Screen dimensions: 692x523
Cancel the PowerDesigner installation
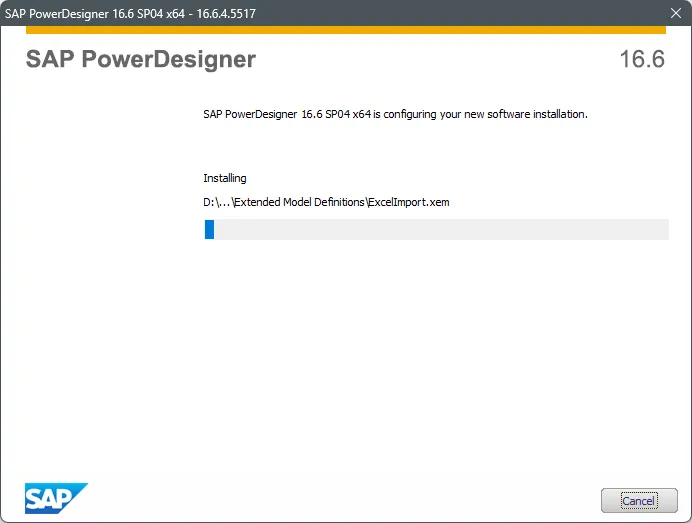point(639,500)
